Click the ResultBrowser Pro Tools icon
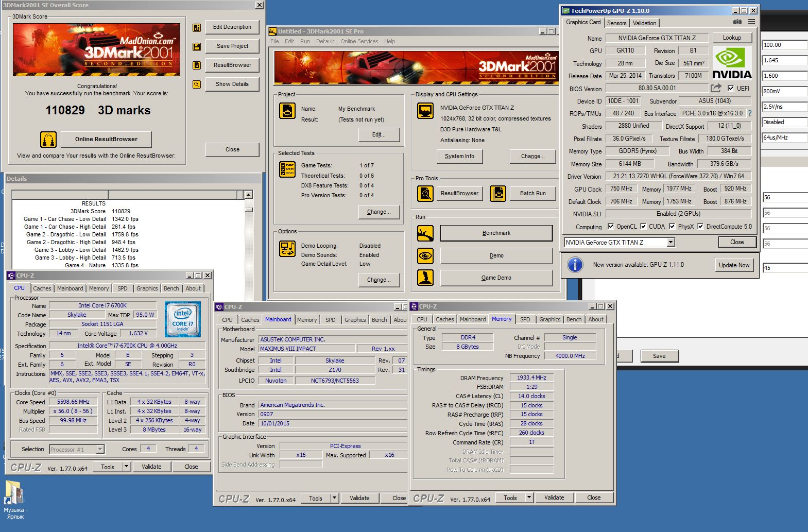 click(x=425, y=194)
